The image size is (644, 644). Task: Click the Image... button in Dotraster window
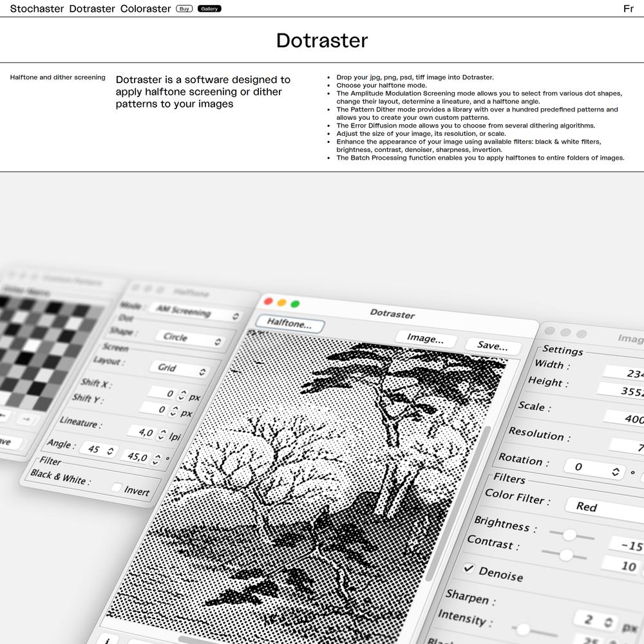click(426, 338)
